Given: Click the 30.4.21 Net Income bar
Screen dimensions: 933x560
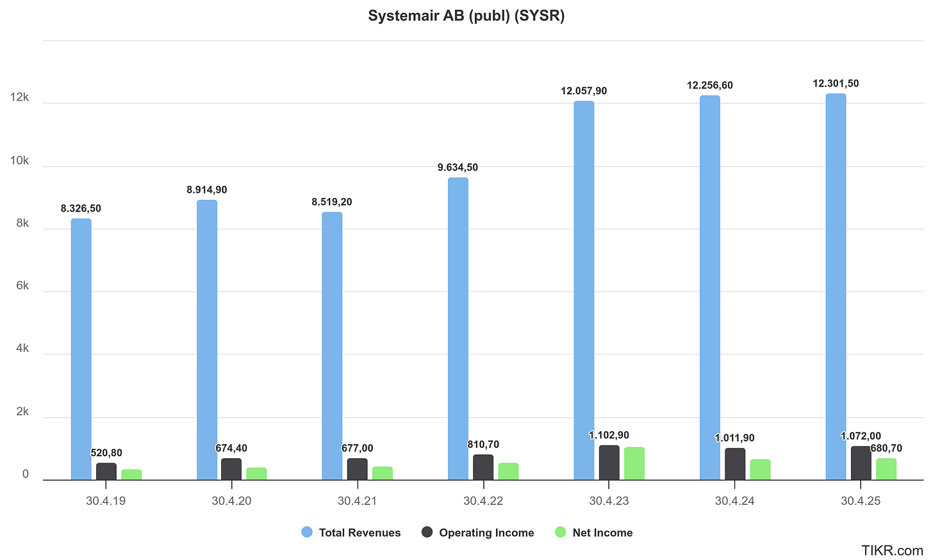Looking at the screenshot, I should coord(383,474).
